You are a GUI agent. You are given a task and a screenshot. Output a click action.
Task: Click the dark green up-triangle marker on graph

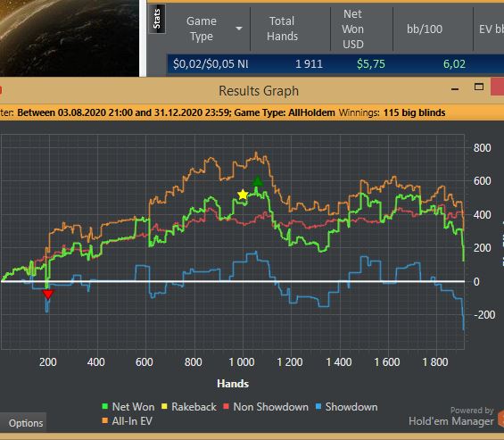(x=258, y=181)
